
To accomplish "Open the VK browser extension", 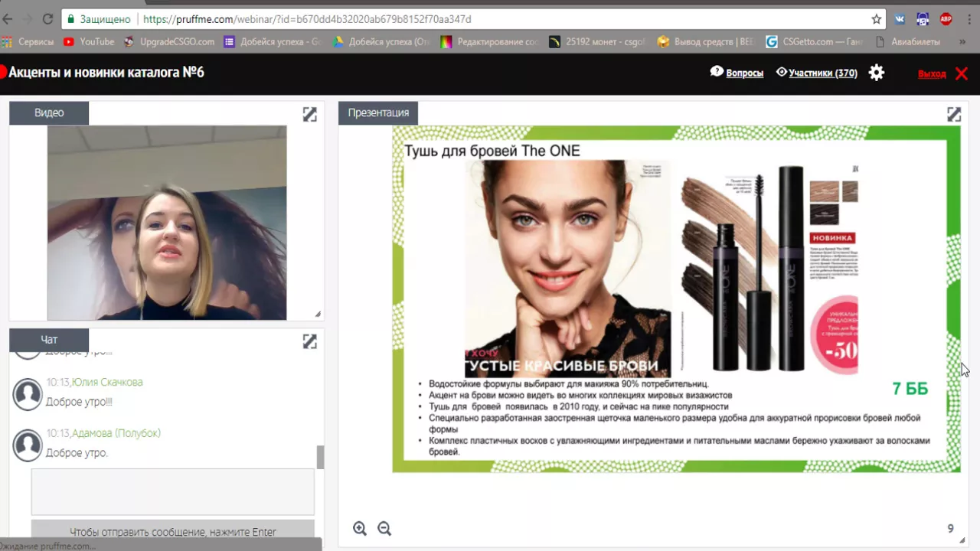I will pyautogui.click(x=900, y=19).
